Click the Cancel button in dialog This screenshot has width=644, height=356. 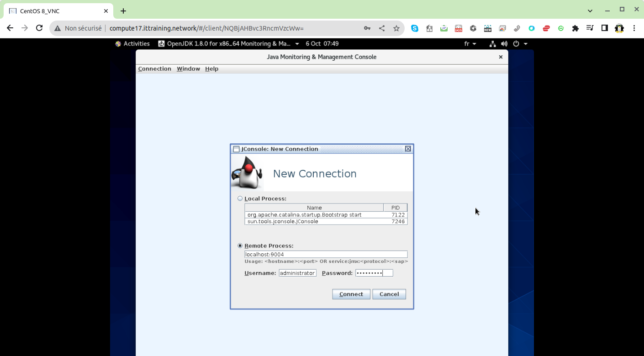(x=389, y=294)
